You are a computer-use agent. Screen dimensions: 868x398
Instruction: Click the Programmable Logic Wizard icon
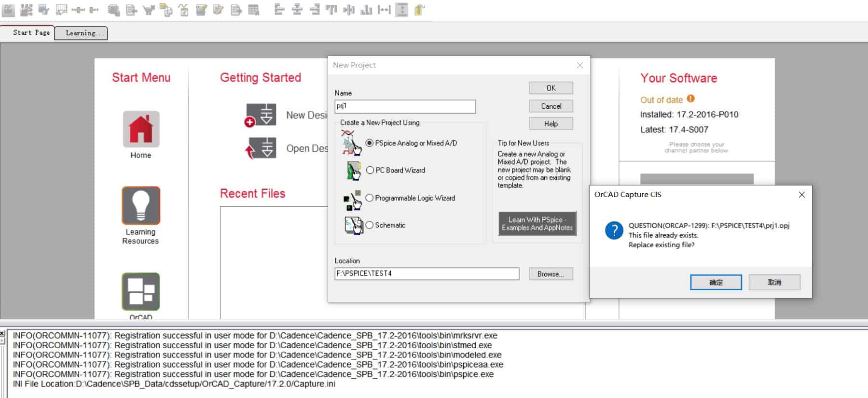click(353, 200)
